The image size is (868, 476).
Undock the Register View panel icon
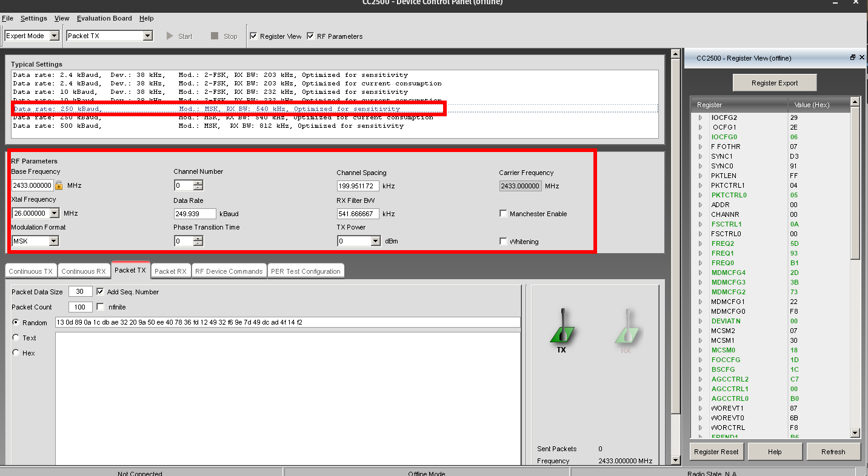coord(852,58)
